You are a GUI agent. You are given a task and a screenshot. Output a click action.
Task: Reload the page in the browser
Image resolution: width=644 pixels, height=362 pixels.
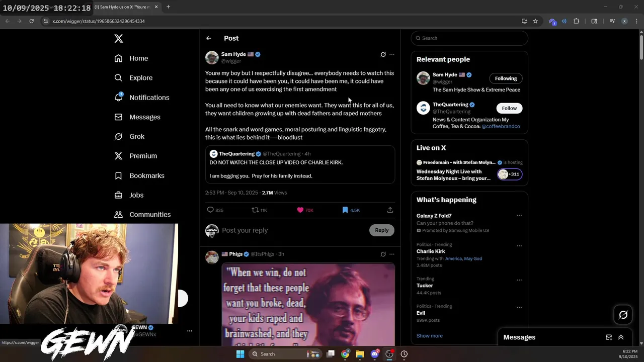(x=31, y=21)
